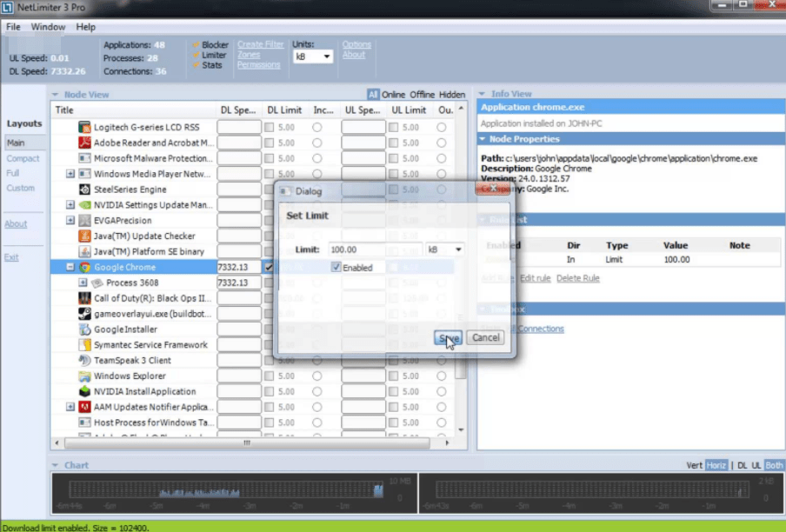The height and width of the screenshot is (532, 786).
Task: Click the NetLimiter logo in title bar
Action: click(7, 8)
